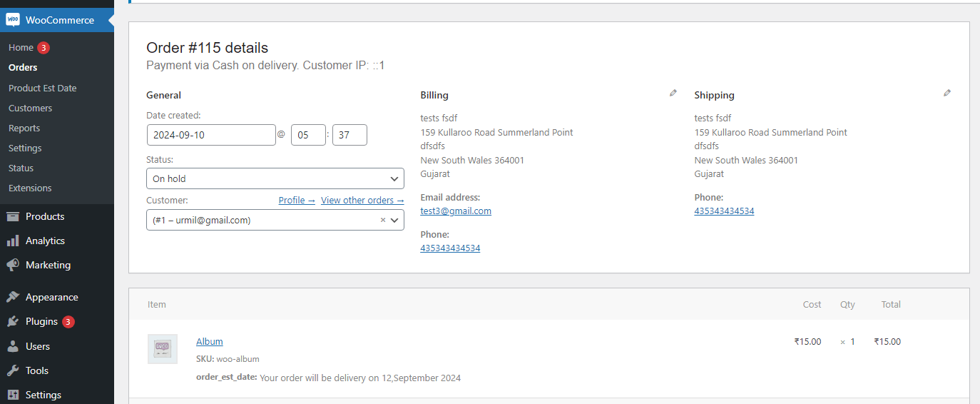Screen dimensions: 980x404
Task: Click the View other orders link
Action: point(362,201)
